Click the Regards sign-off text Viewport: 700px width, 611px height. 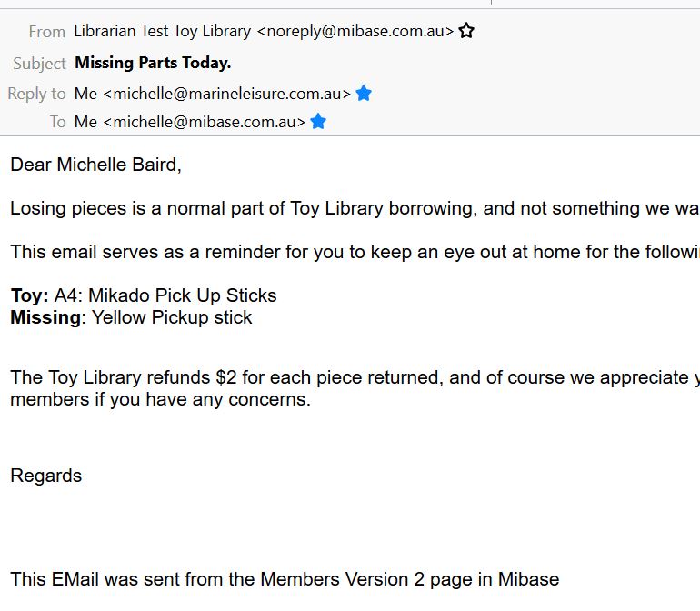tap(46, 476)
